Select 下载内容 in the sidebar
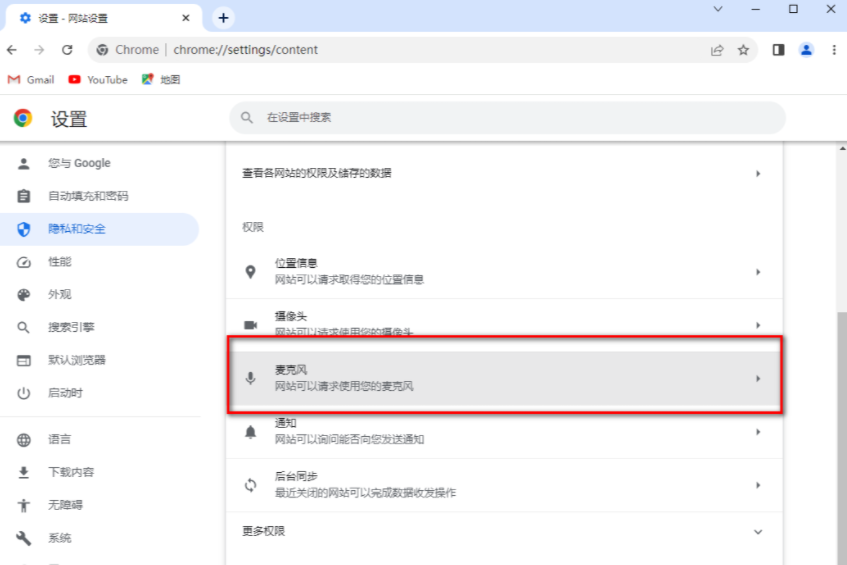The width and height of the screenshot is (847, 565). [x=99, y=472]
